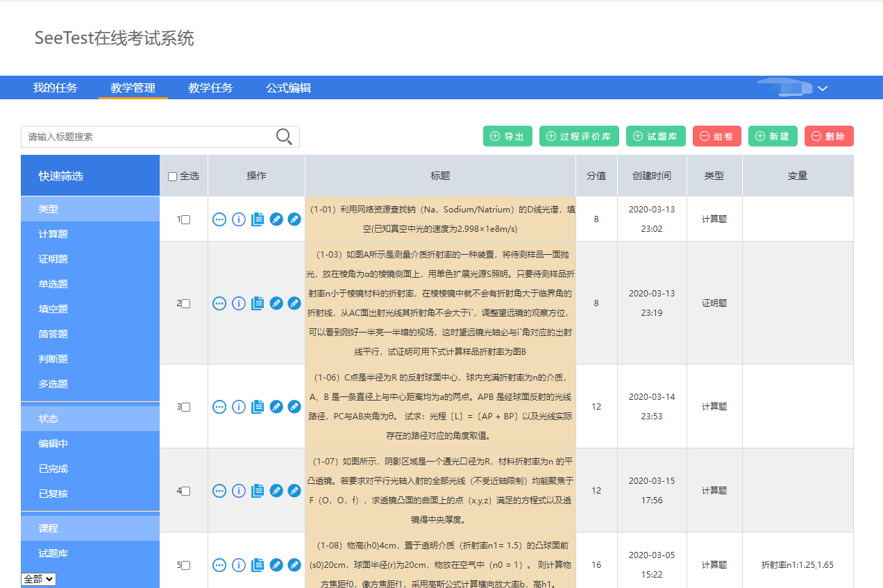
Task: Click the 导出 export button
Action: pos(507,136)
